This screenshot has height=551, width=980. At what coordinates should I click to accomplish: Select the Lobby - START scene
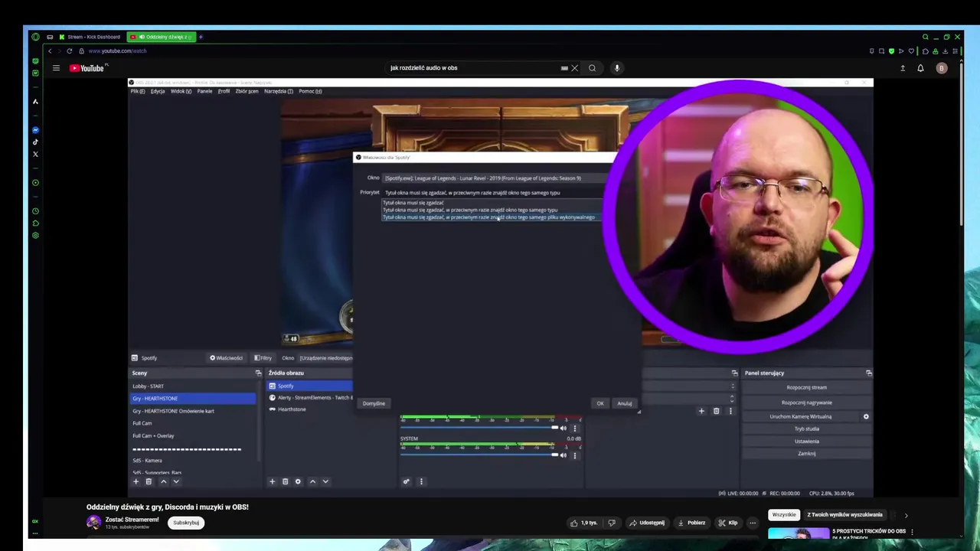point(193,386)
